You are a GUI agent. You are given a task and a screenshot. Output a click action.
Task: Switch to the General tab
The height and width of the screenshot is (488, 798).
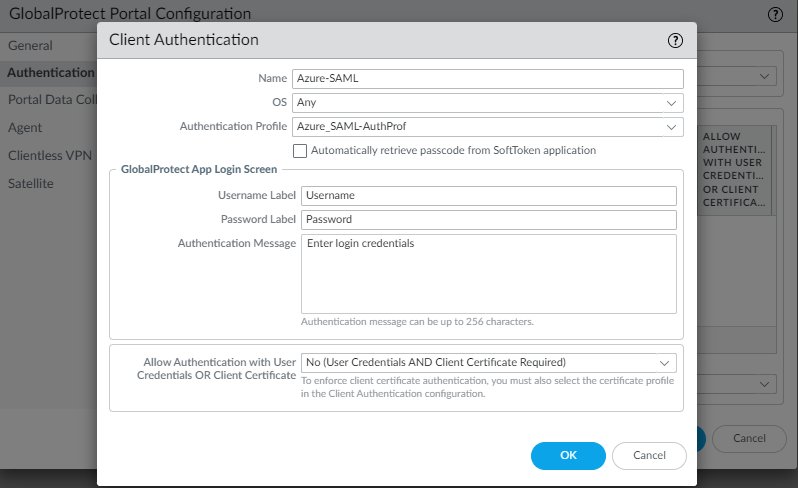point(30,46)
